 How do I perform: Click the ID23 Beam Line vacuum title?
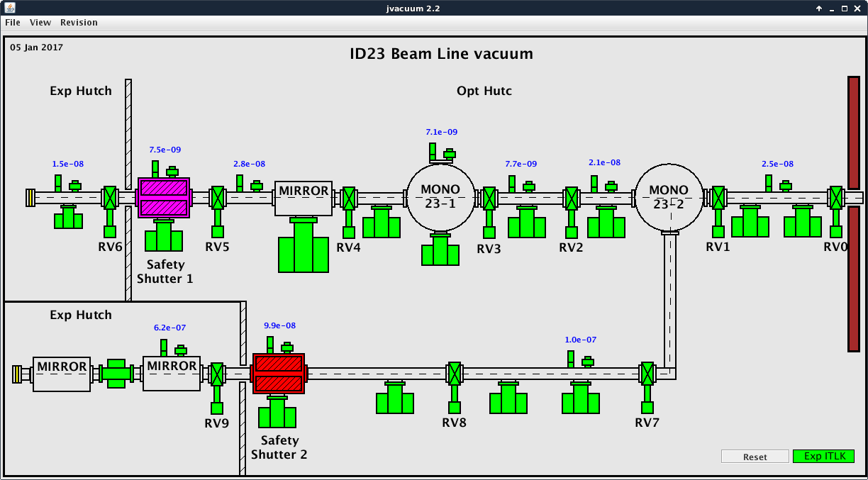click(x=441, y=54)
